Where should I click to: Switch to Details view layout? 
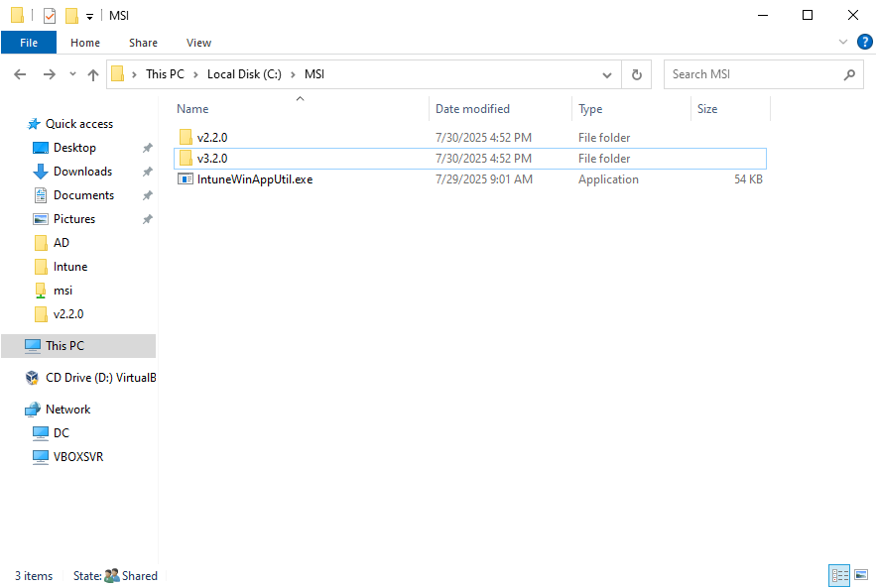(839, 575)
